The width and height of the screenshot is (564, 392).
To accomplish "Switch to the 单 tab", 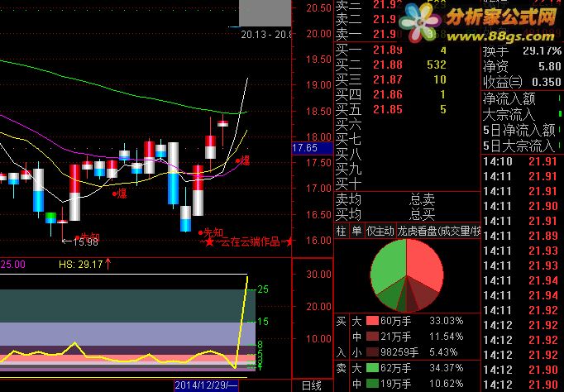I will click(x=356, y=231).
